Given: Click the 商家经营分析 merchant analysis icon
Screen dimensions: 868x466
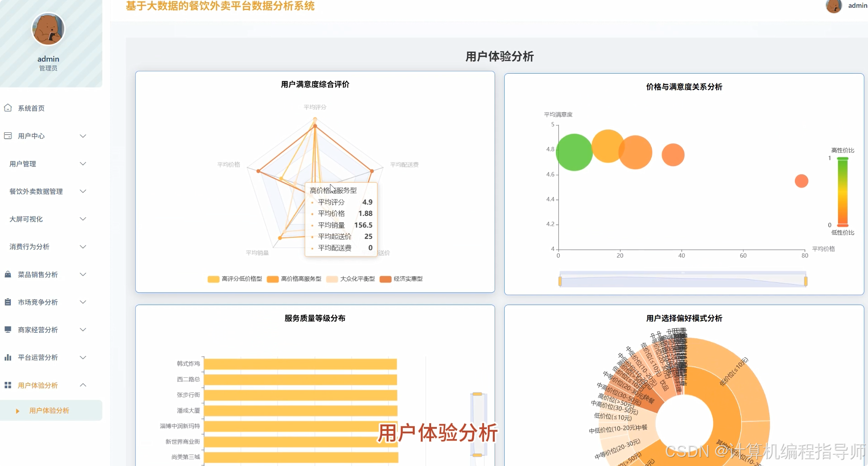Looking at the screenshot, I should 7,330.
